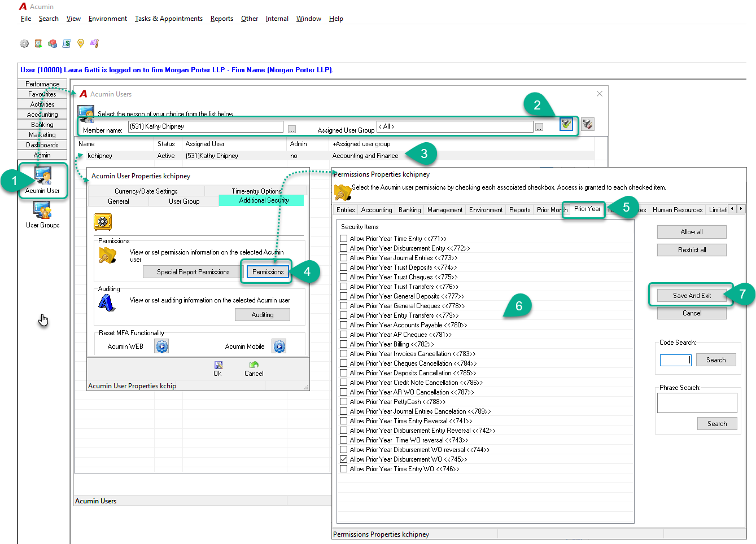Switch to the User Group tab
This screenshot has width=756, height=544.
click(x=184, y=201)
